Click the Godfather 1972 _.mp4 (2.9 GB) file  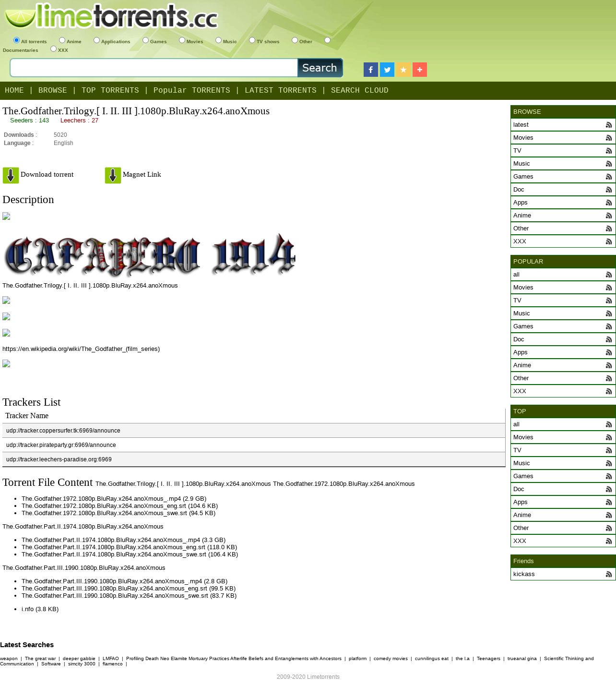tap(114, 499)
